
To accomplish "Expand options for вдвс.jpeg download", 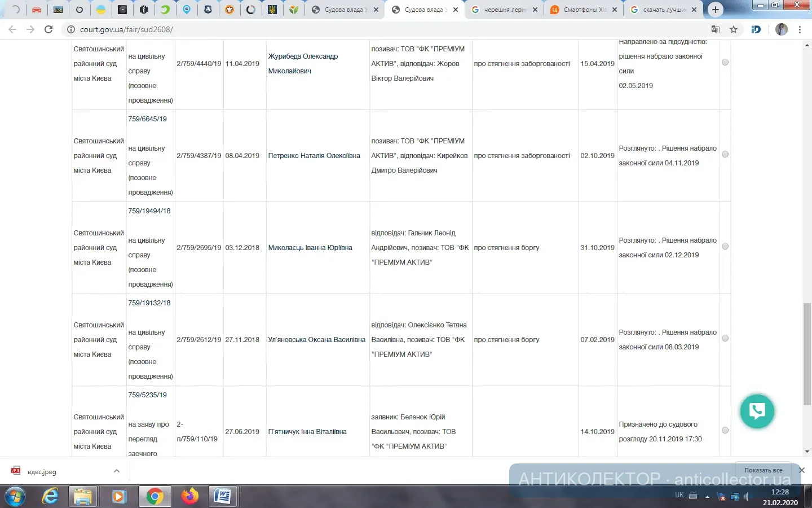I will tap(117, 471).
